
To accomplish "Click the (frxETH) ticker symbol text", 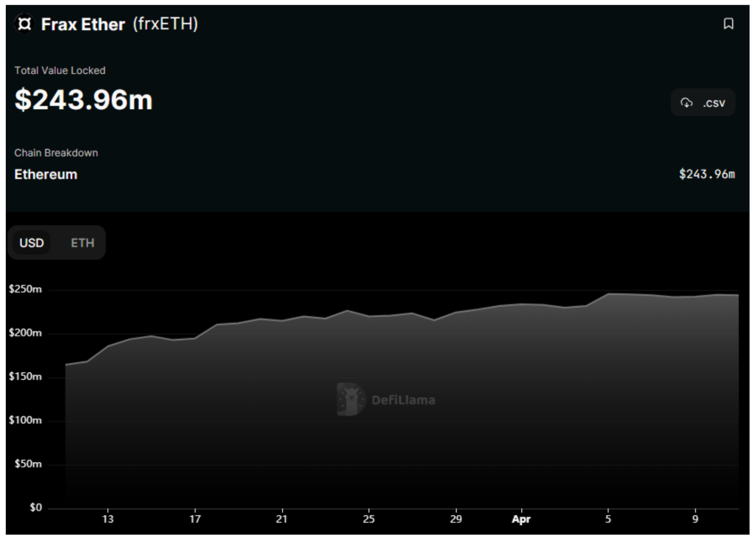I will [165, 24].
